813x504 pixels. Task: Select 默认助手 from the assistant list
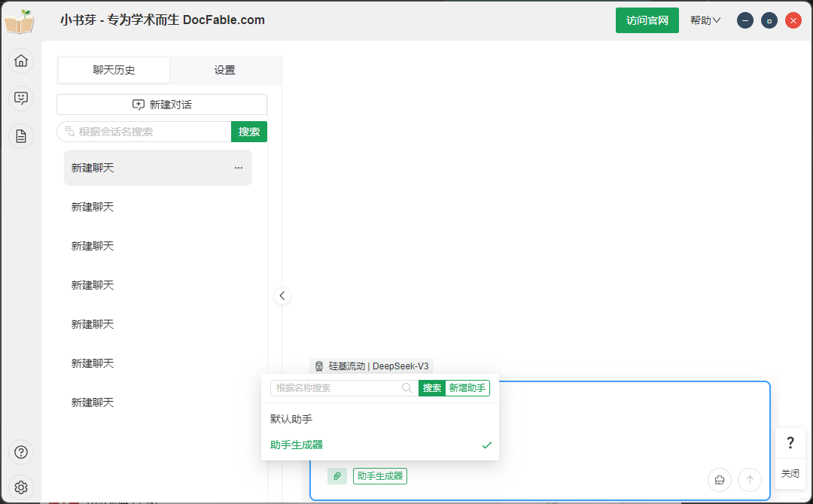pyautogui.click(x=291, y=419)
